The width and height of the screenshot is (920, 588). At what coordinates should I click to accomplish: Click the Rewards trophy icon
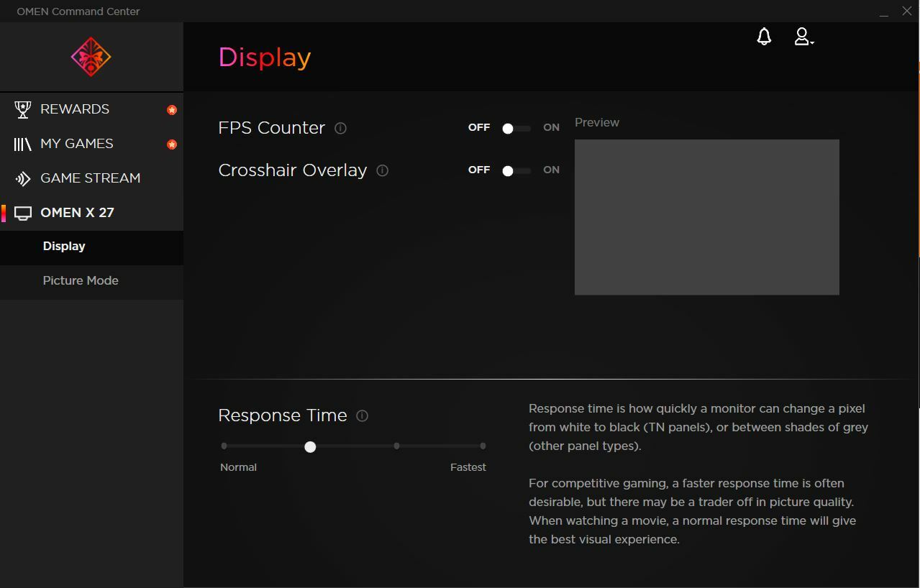22,109
